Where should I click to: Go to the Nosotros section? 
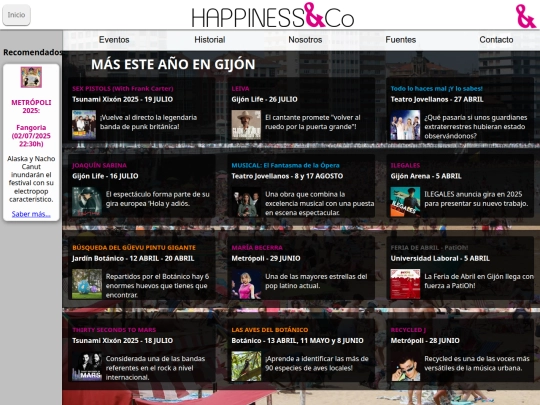click(305, 40)
